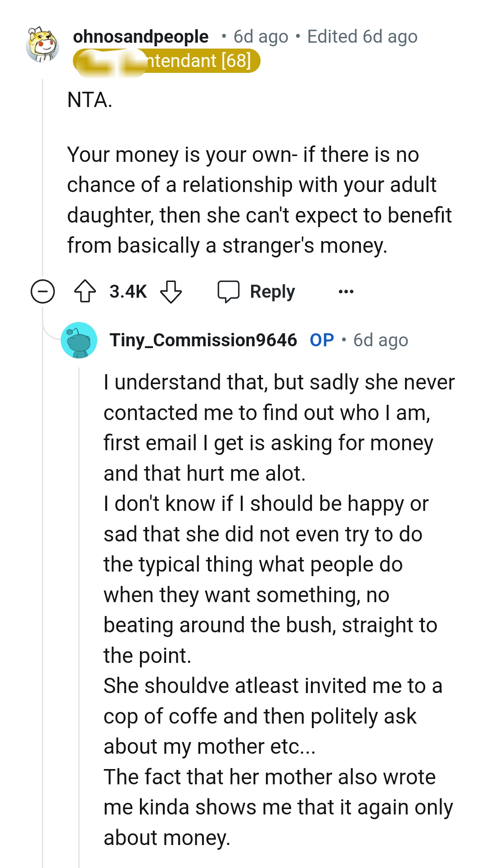Toggle the upvote on the top comment
This screenshot has height=868, width=486.
(x=86, y=291)
